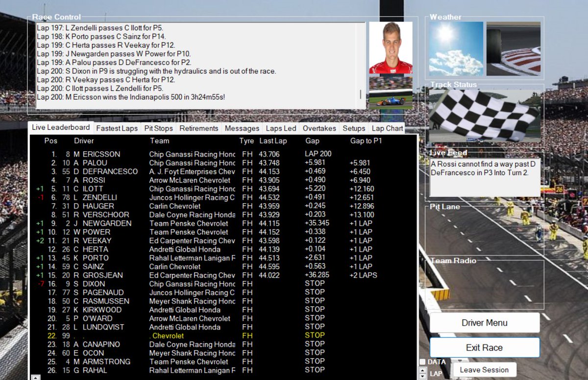588x380 pixels.
Task: Select the VERSCHOOR driver row
Action: (223, 215)
